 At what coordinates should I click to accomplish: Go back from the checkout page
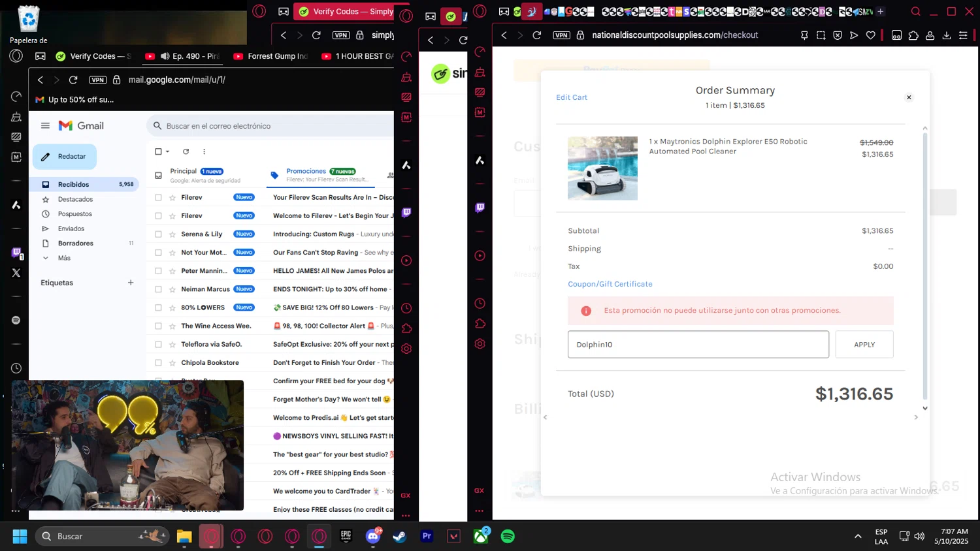click(504, 35)
